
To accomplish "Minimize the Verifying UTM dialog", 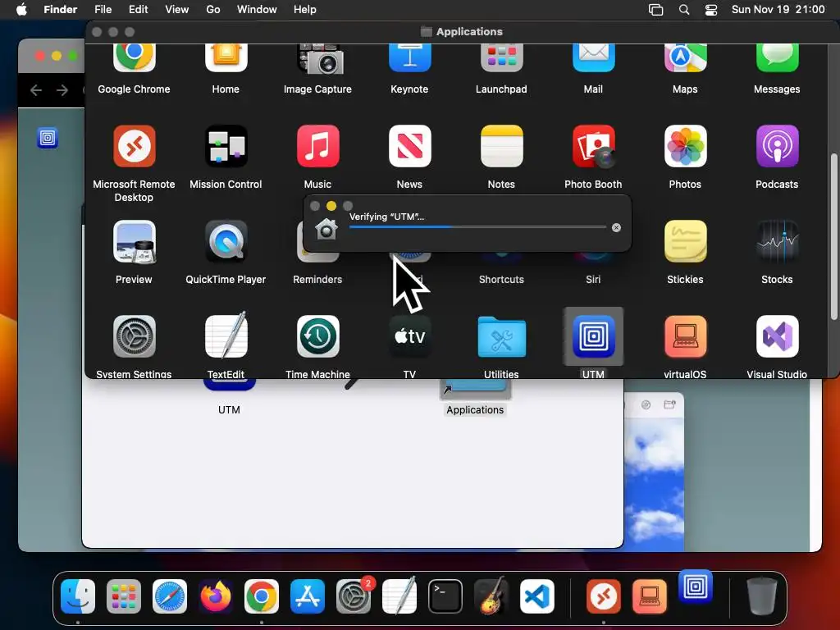I will pos(331,206).
